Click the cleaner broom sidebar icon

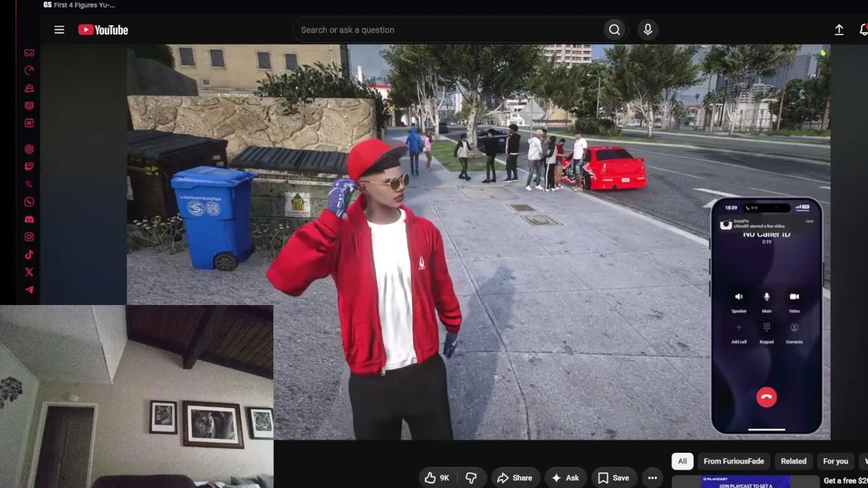pos(29,88)
